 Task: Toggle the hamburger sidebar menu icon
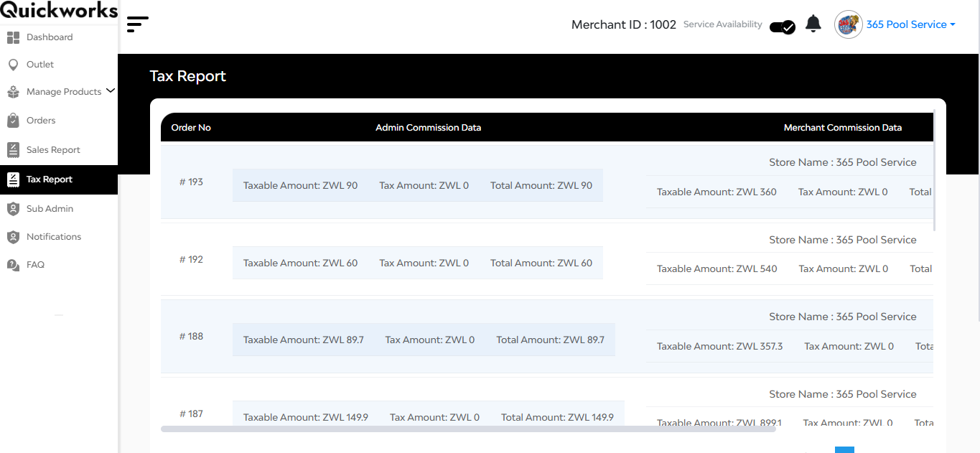(x=137, y=24)
